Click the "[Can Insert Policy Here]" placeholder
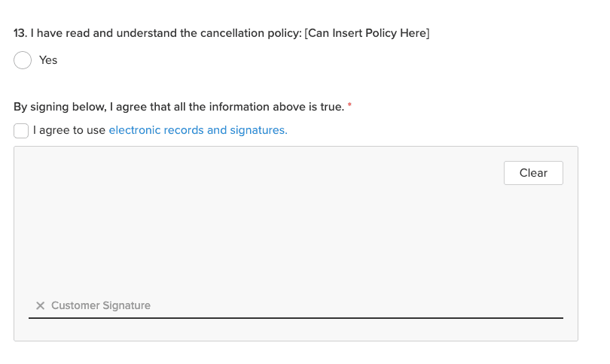 coord(367,34)
